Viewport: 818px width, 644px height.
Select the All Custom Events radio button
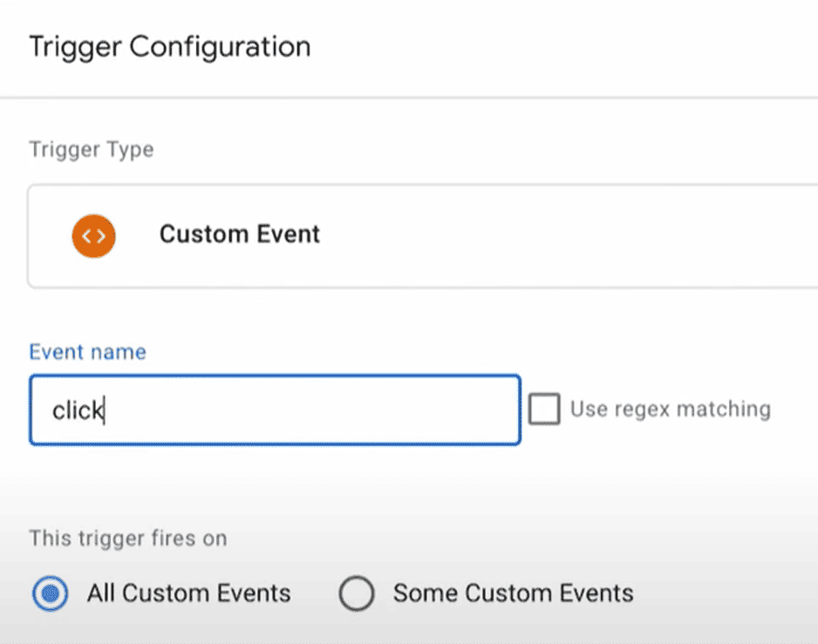(x=51, y=594)
